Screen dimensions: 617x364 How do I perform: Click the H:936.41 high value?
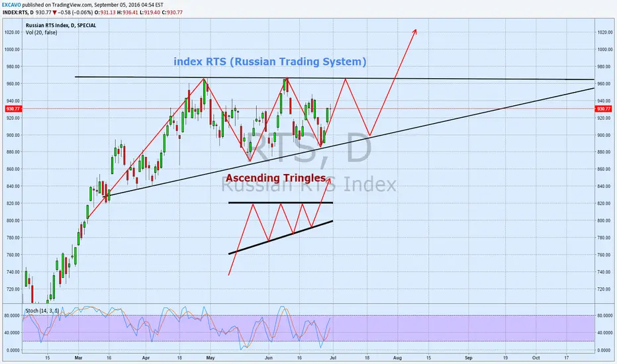point(128,13)
